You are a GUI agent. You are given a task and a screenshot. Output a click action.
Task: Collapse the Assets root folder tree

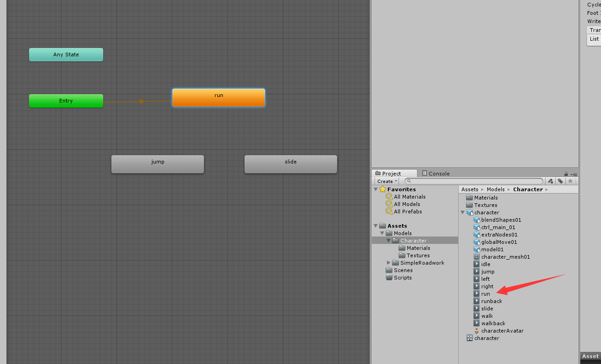376,226
